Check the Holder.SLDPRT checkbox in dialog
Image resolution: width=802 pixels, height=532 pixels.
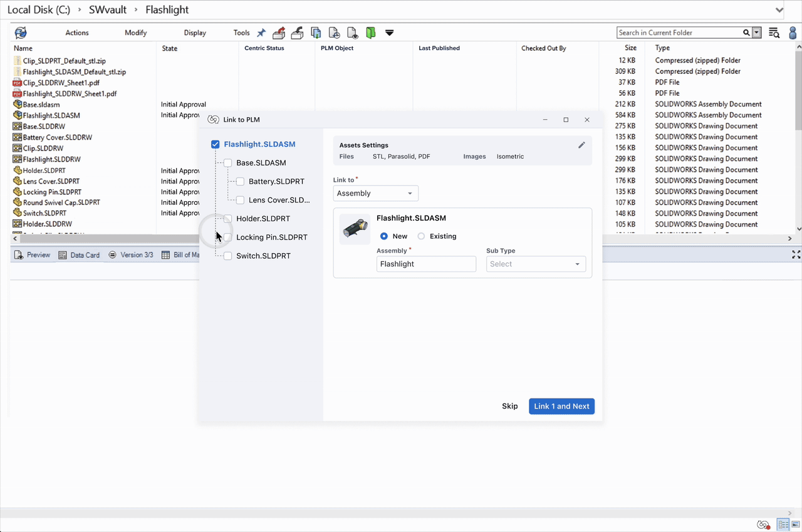point(228,219)
